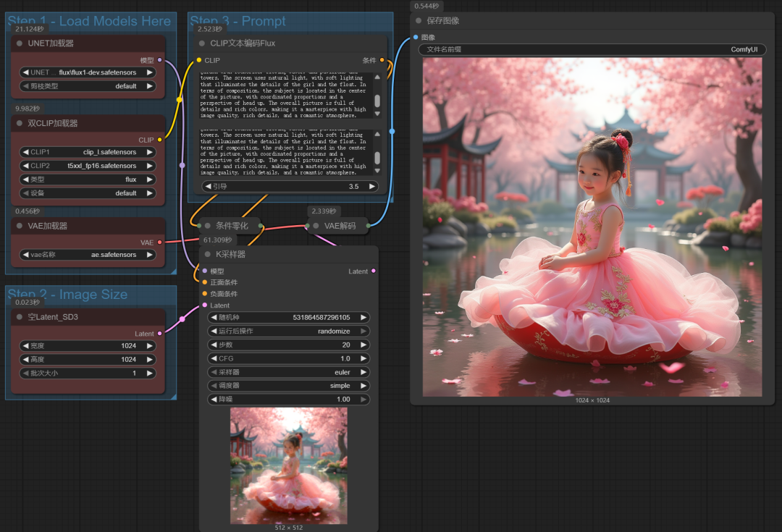The width and height of the screenshot is (782, 532).
Task: Open the 调度器 dropdown set to simple
Action: [288, 385]
